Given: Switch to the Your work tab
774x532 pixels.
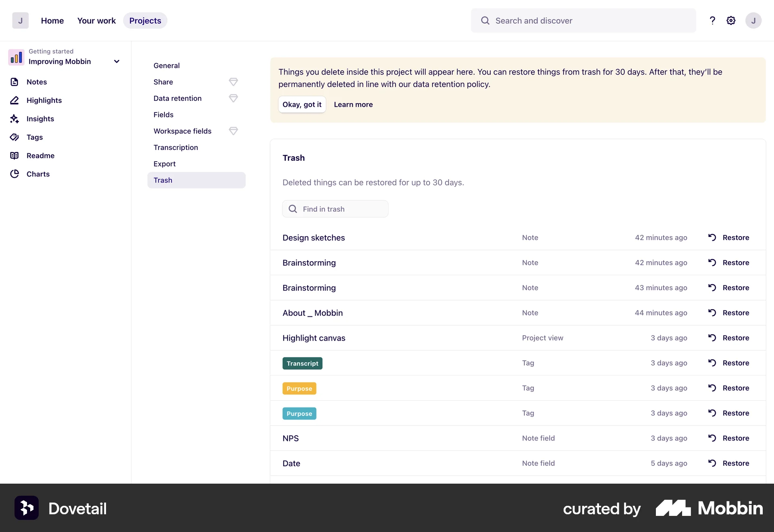Looking at the screenshot, I should tap(96, 21).
